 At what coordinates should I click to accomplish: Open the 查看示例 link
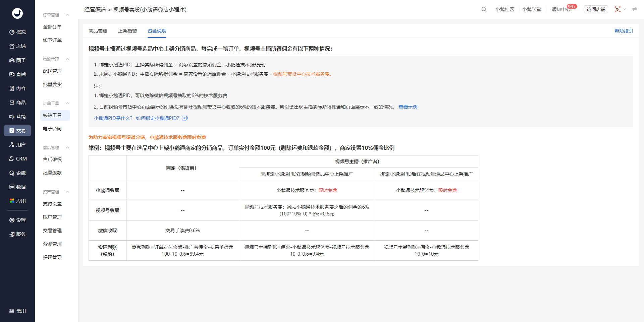click(408, 107)
